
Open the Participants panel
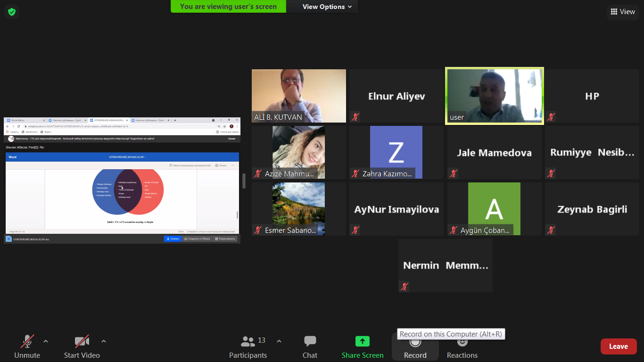coord(248,347)
